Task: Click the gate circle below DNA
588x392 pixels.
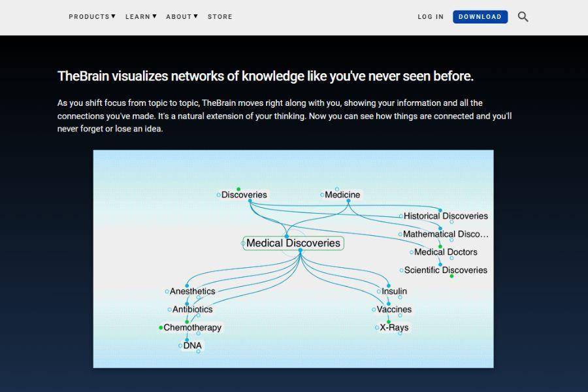Action: (x=199, y=351)
